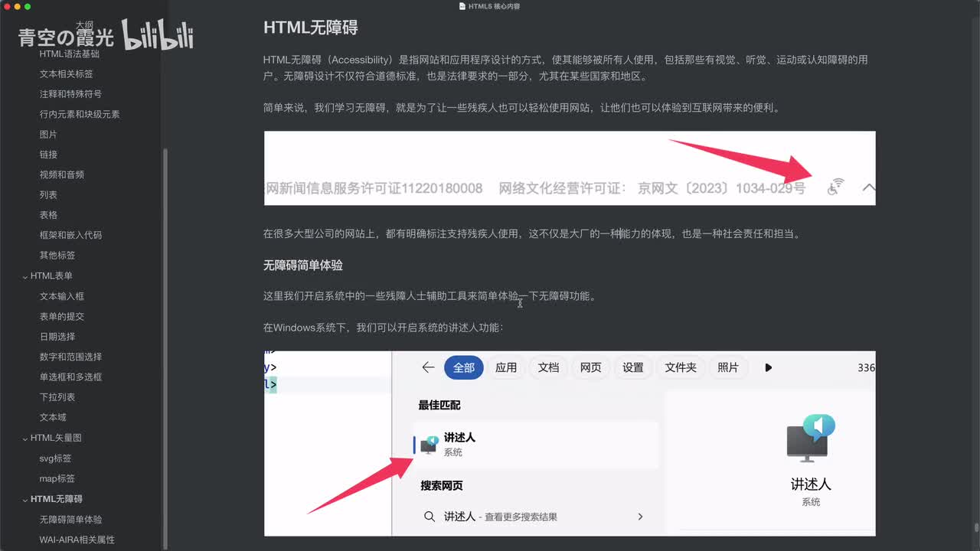
Task: Click the magnifier icon beside 讲述人 web search
Action: tap(430, 517)
